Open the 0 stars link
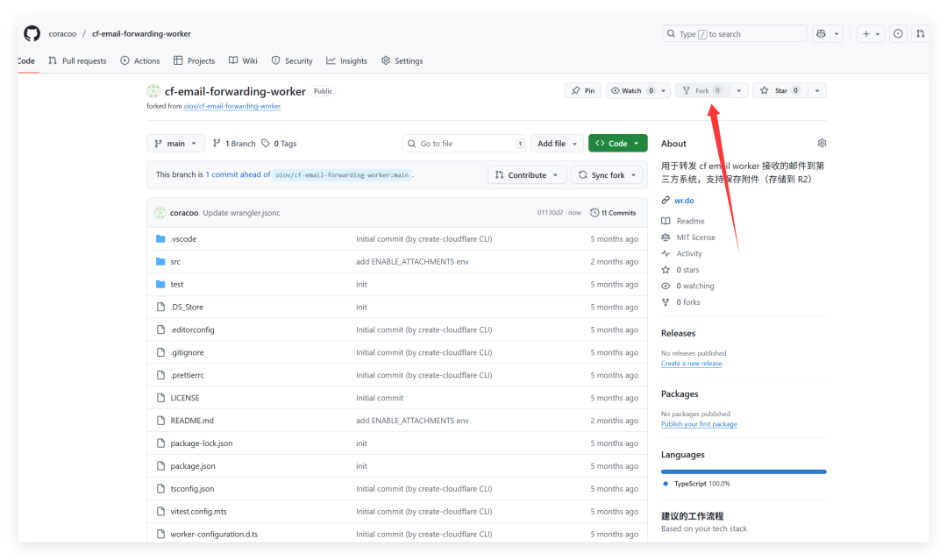This screenshot has width=947, height=560. coord(688,270)
